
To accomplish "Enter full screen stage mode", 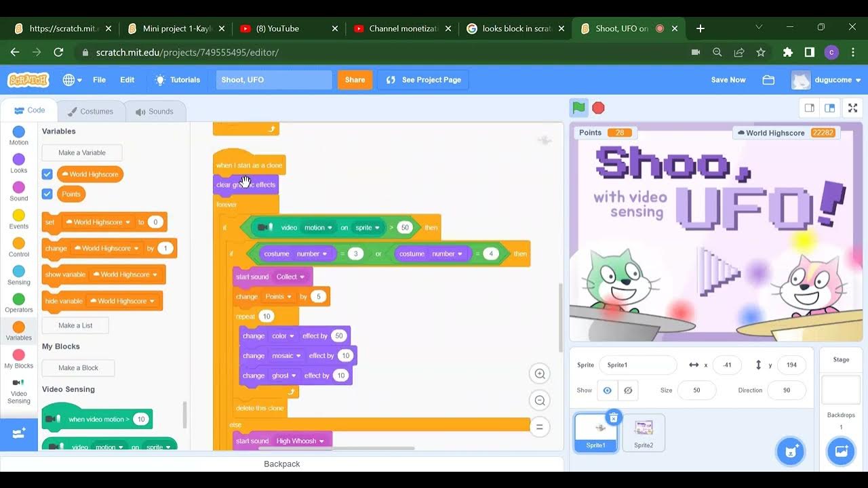I will 853,108.
